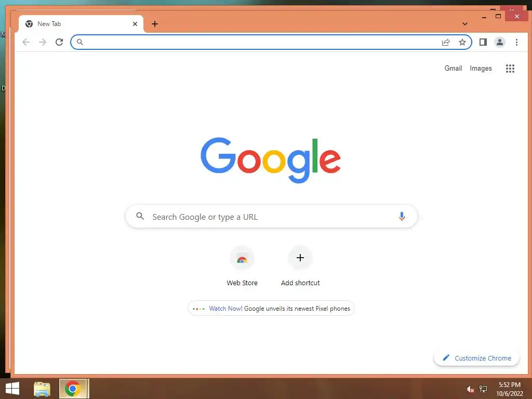The height and width of the screenshot is (399, 532).
Task: Open Google Images link
Action: [481, 68]
